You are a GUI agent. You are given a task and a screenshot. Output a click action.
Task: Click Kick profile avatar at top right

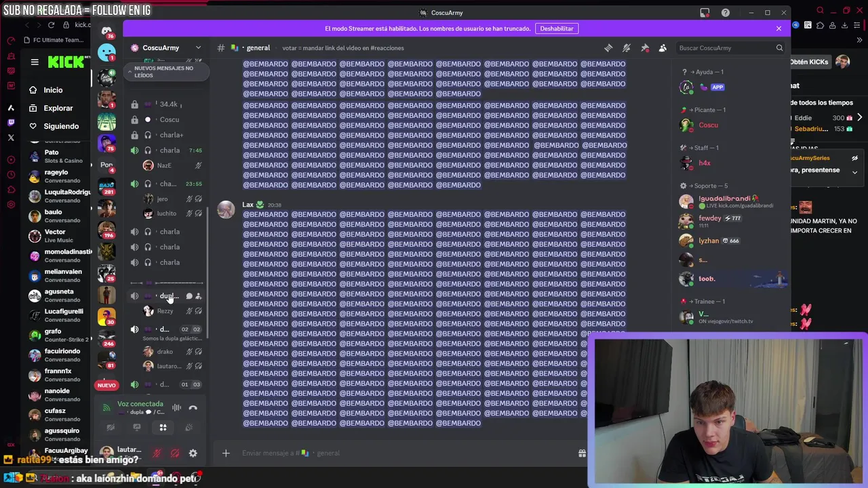843,62
